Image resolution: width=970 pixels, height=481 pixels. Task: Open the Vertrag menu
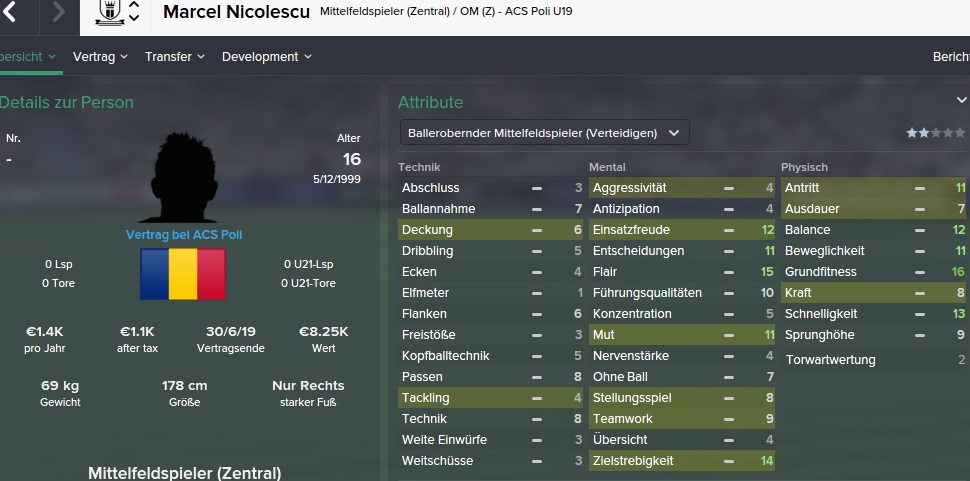coord(100,57)
